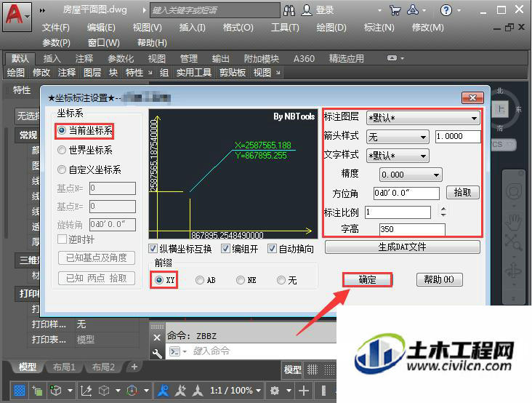The image size is (532, 403).
Task: Expand the selection filtering dropdown arrow
Action: click(118, 391)
